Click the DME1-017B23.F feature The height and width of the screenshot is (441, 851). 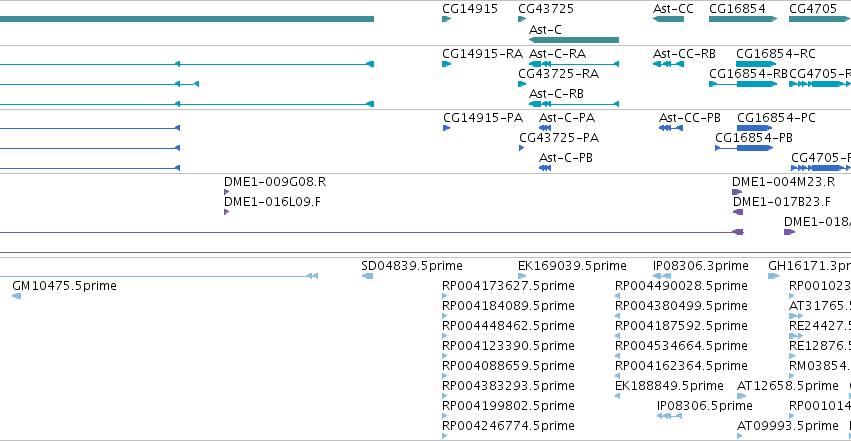(738, 212)
